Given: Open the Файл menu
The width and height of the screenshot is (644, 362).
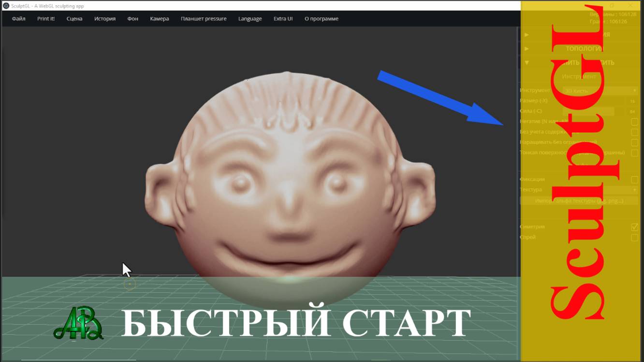Looking at the screenshot, I should (x=19, y=19).
